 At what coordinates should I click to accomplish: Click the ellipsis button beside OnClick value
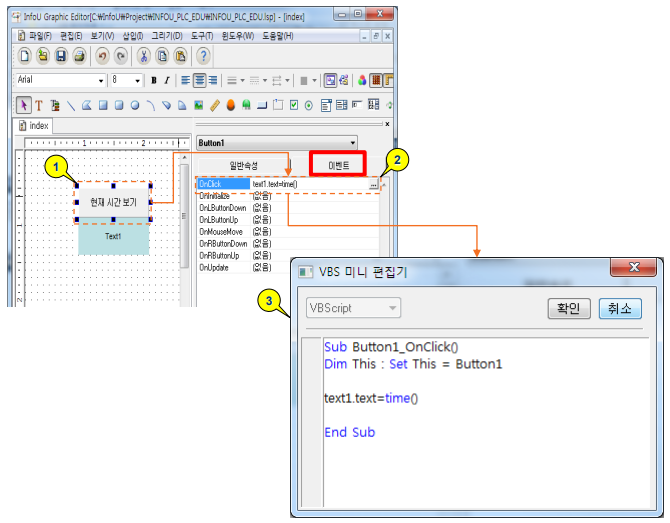(x=373, y=185)
